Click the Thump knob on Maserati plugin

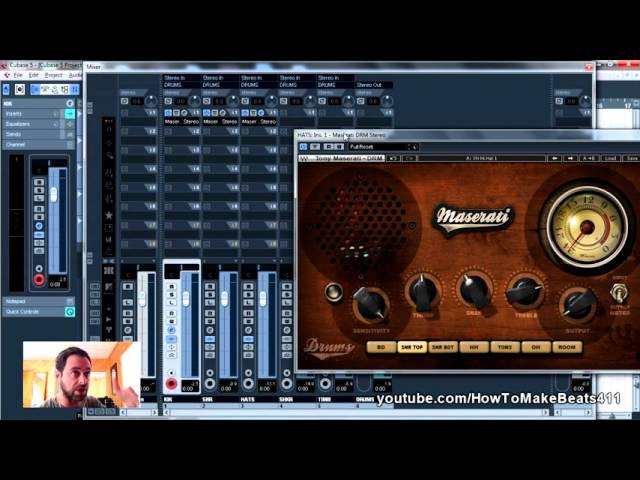[423, 291]
